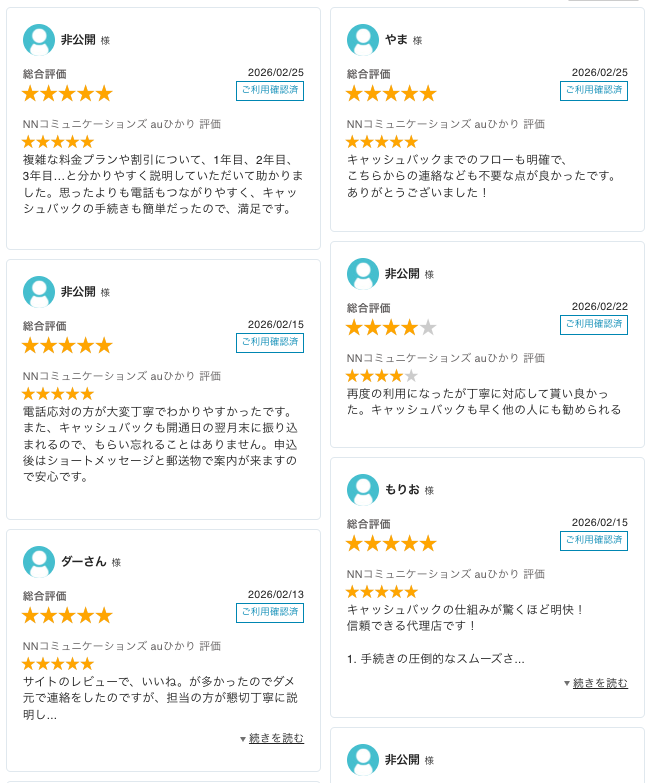Click ご利用確認済 badge on もりお review
This screenshot has height=783, width=655.
[x=594, y=540]
